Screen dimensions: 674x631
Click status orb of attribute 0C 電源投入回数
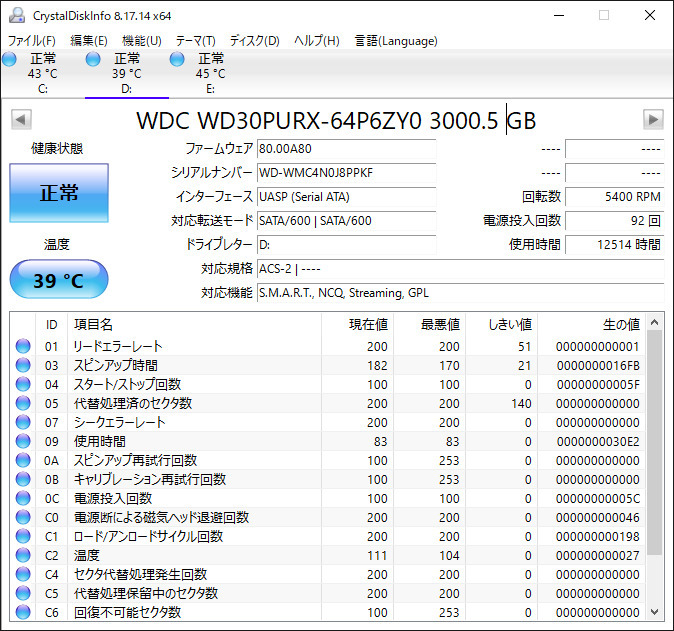[23, 498]
